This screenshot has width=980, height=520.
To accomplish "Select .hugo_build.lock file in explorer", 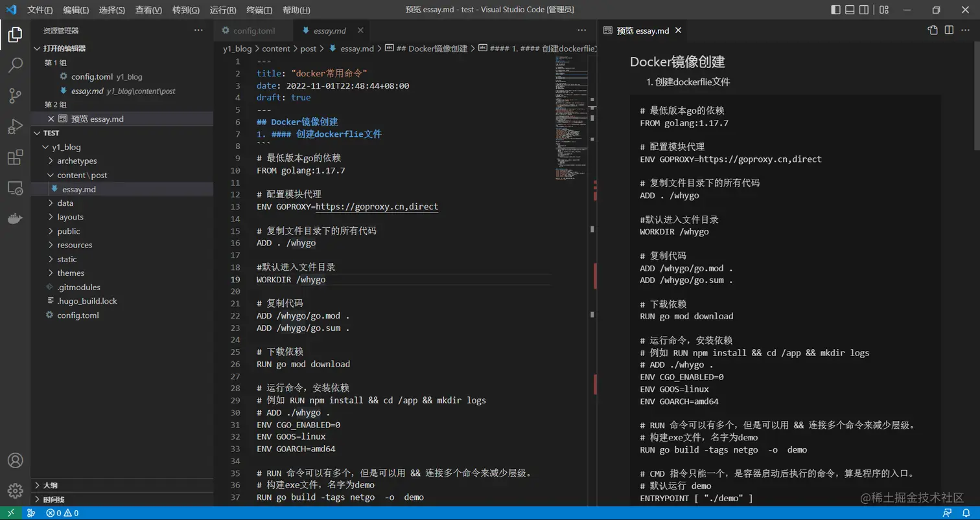I will click(122, 300).
